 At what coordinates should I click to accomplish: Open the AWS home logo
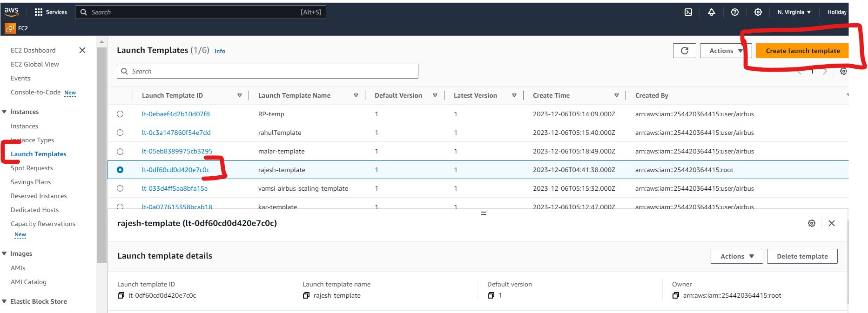click(12, 12)
